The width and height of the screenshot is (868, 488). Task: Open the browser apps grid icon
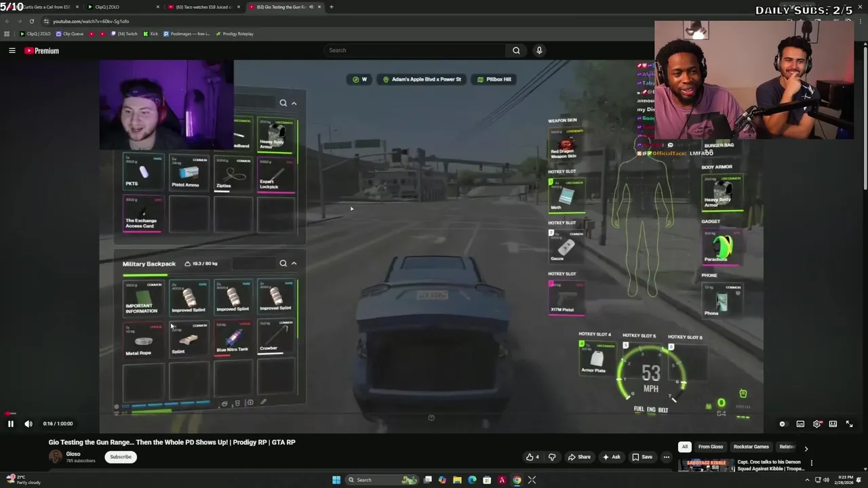pyautogui.click(x=7, y=34)
